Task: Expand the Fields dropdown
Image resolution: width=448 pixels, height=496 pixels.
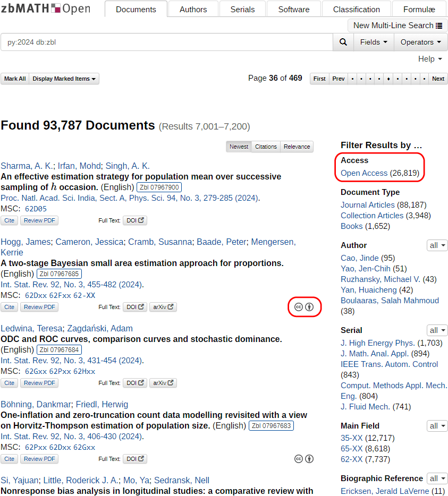Action: [374, 42]
